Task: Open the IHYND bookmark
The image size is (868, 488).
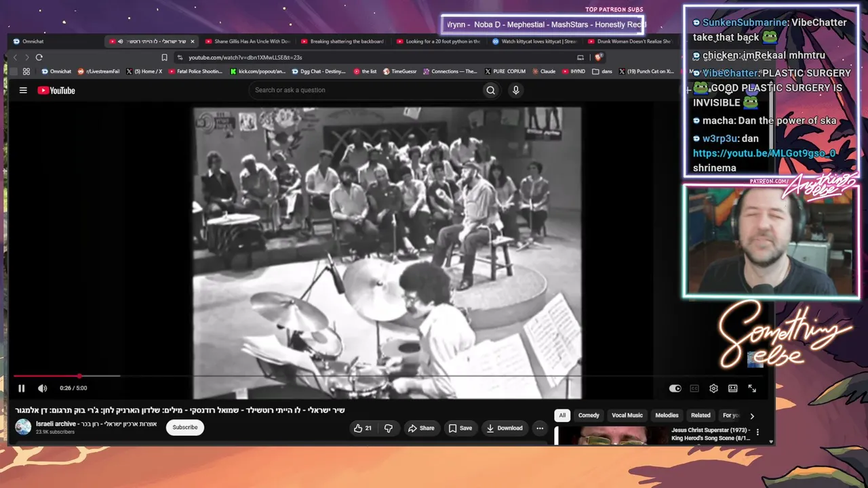Action: point(574,71)
